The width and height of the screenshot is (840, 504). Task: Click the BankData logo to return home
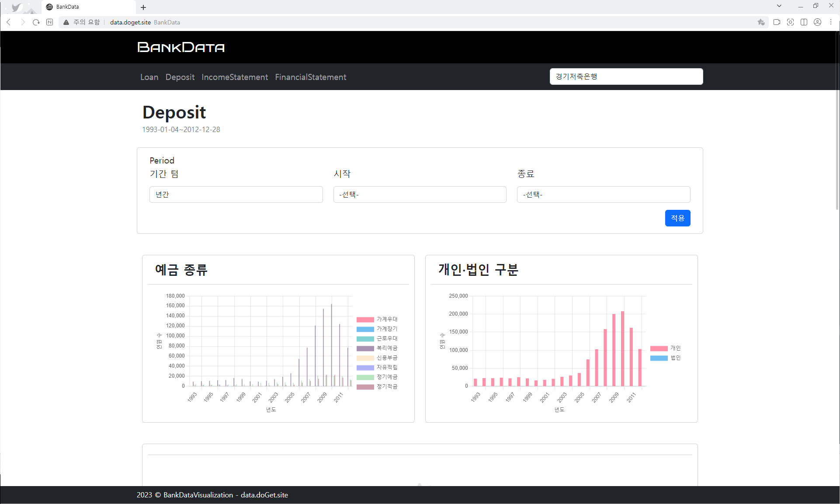[x=180, y=47]
